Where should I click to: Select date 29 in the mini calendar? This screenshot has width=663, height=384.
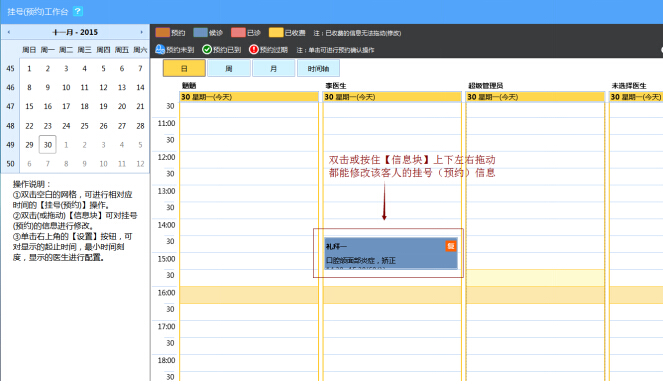(x=29, y=145)
